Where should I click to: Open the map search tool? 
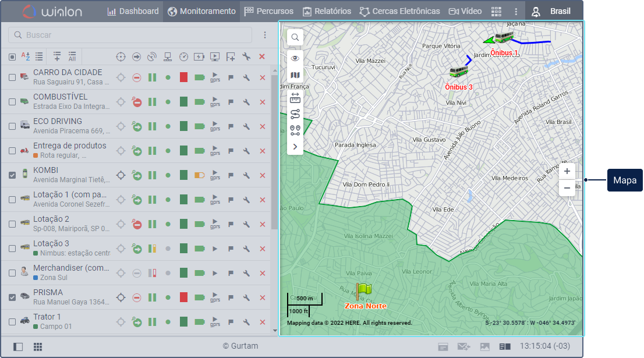(295, 37)
